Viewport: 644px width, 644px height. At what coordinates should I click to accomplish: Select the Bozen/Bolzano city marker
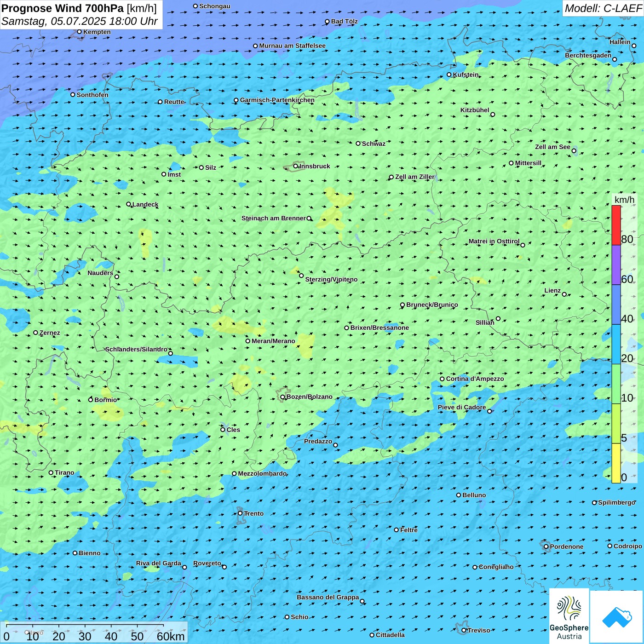[x=282, y=397]
